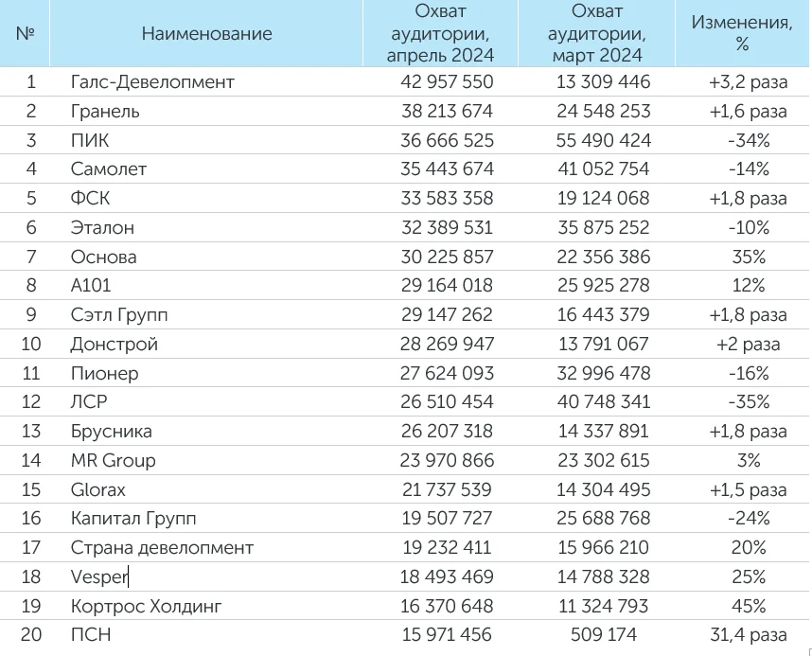Select the "Охват аудитории, апрель 2024" header
The height and width of the screenshot is (656, 812).
click(440, 34)
